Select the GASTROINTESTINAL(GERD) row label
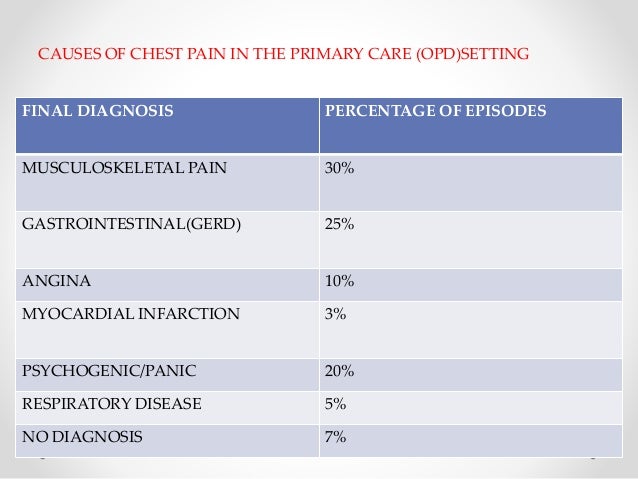 point(131,224)
